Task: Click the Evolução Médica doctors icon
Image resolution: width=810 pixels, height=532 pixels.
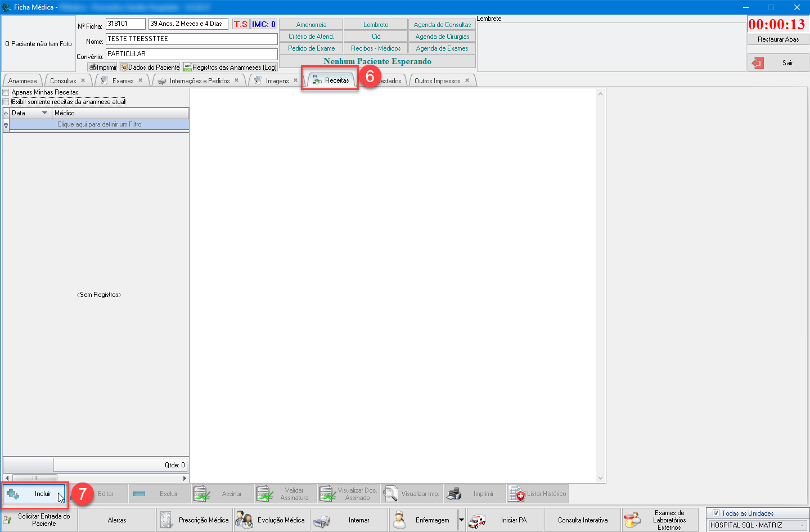Action: pos(244,520)
